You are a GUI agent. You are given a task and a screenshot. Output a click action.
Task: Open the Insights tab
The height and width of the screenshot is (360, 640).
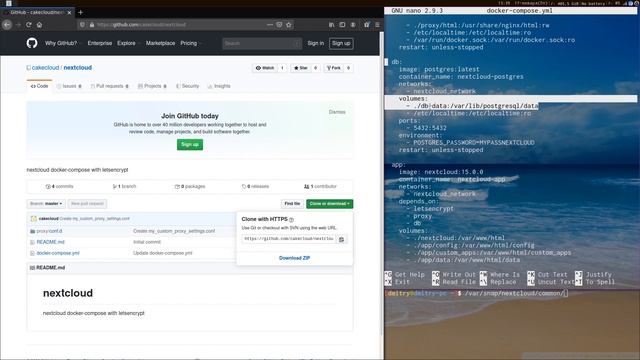[x=219, y=86]
